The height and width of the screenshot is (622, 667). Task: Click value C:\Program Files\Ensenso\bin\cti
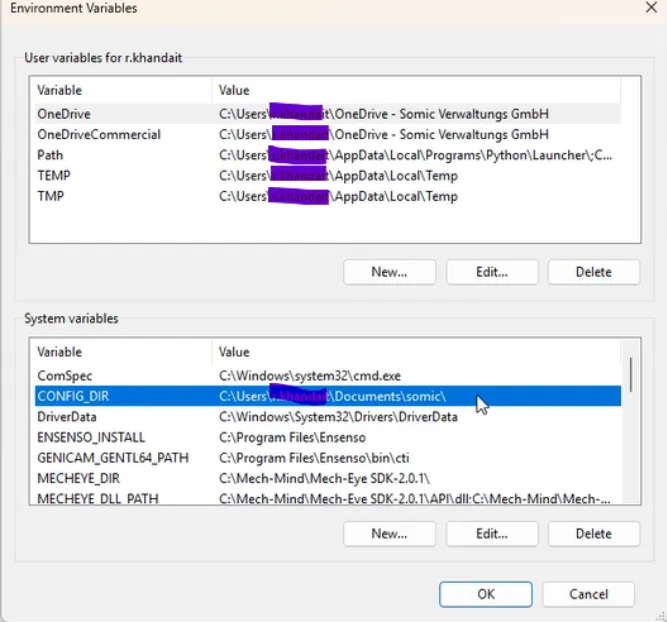tap(314, 458)
